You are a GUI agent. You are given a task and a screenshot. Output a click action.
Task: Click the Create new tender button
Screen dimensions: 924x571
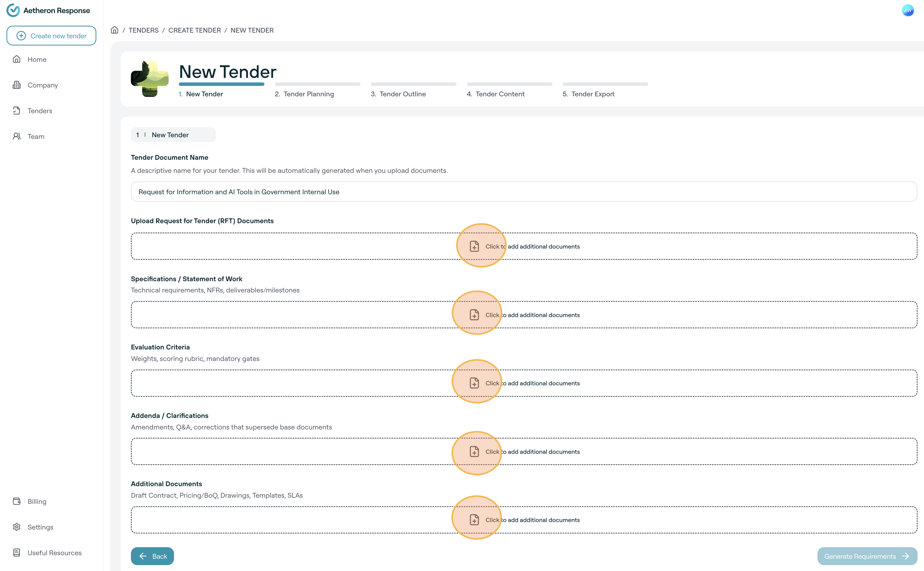pos(51,36)
